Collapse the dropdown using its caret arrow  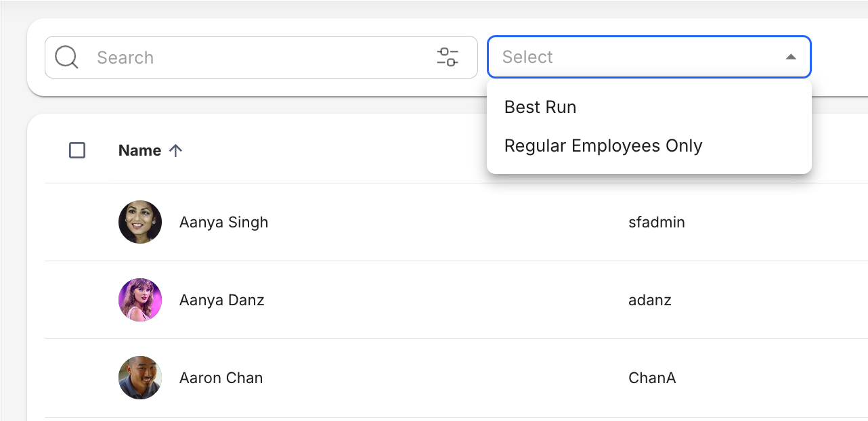pos(791,57)
